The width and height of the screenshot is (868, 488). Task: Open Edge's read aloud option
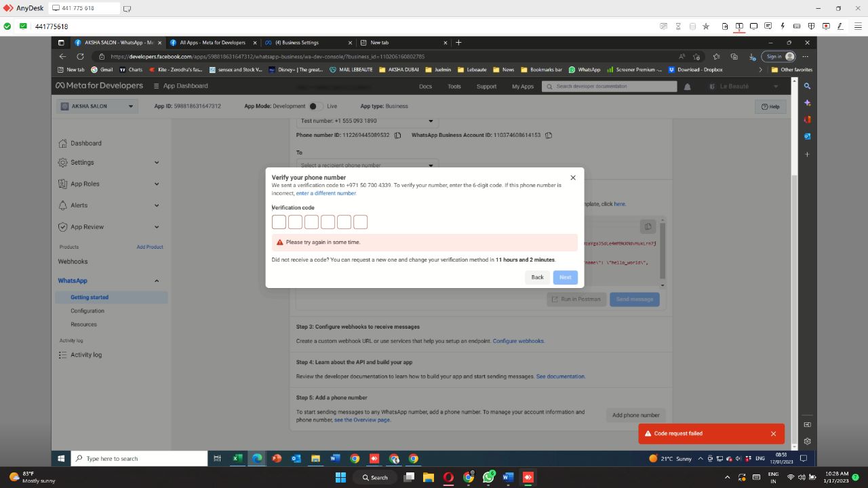tap(682, 56)
